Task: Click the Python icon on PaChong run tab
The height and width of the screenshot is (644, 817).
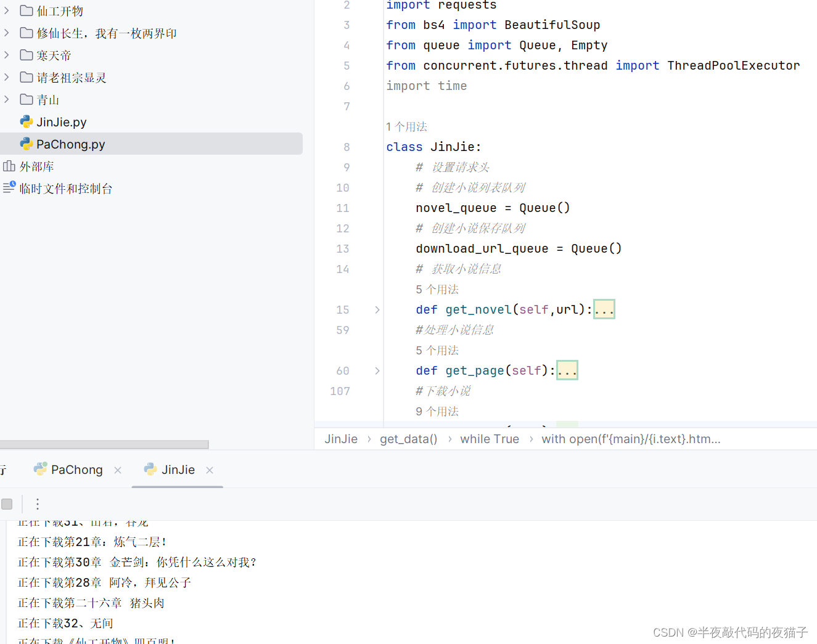Action: pos(40,469)
